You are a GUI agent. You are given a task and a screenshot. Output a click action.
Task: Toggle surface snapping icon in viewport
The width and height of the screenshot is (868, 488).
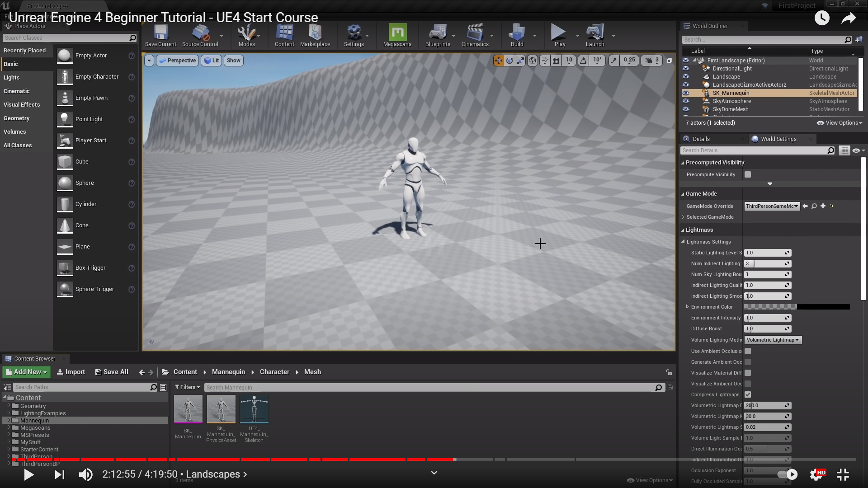pyautogui.click(x=545, y=61)
